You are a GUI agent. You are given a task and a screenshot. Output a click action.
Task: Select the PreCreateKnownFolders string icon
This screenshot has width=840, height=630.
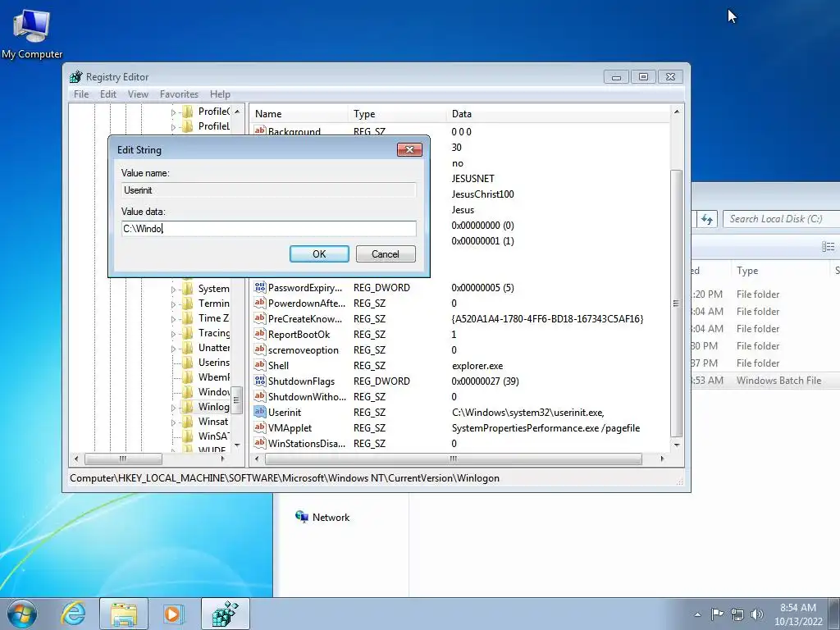point(260,318)
